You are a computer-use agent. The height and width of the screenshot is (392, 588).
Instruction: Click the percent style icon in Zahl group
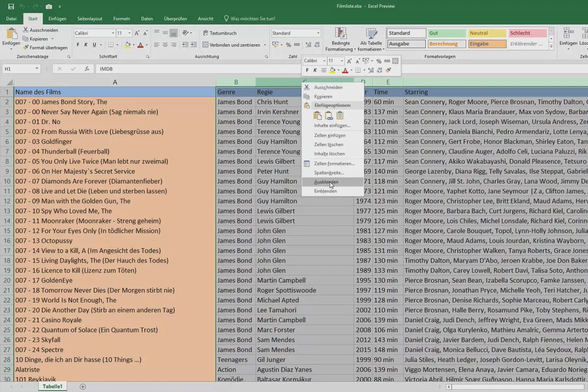pos(289,45)
